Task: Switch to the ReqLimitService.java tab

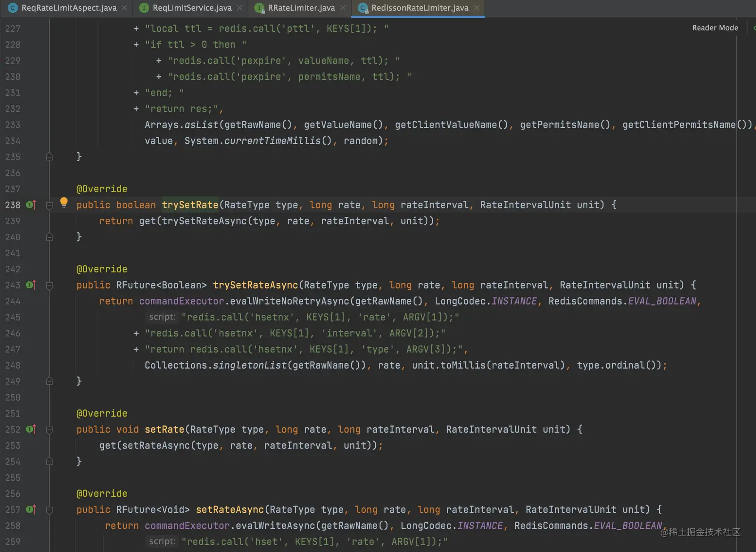Action: point(192,8)
